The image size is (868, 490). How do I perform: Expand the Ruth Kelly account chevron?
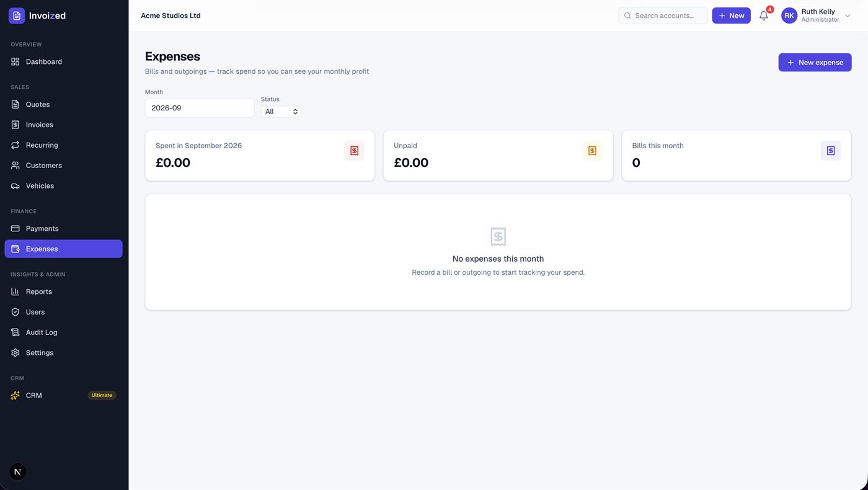click(x=848, y=16)
